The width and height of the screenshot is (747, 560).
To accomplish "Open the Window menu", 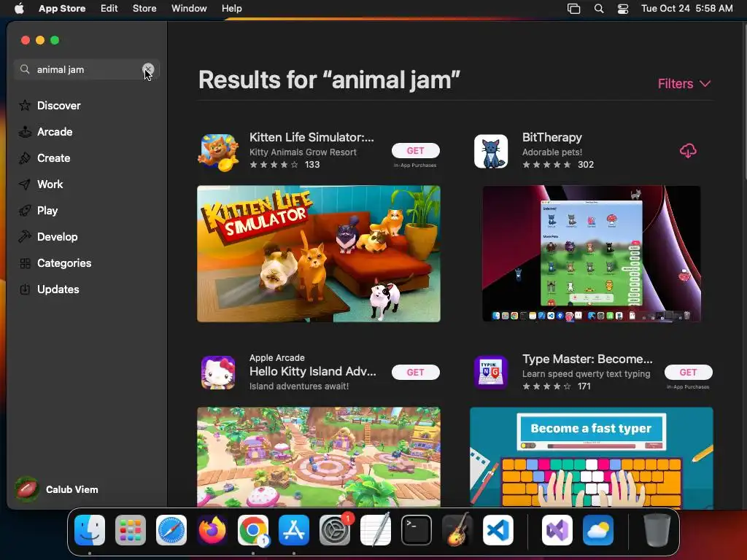I will point(189,9).
